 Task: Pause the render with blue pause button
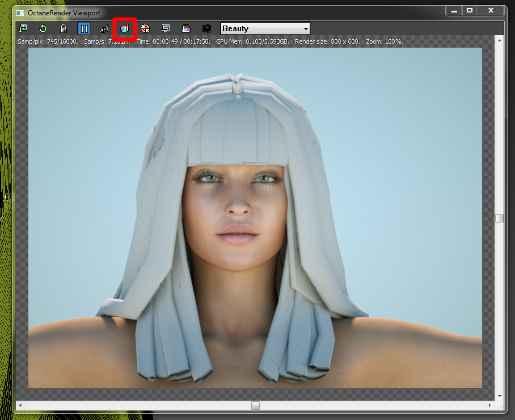tap(84, 28)
